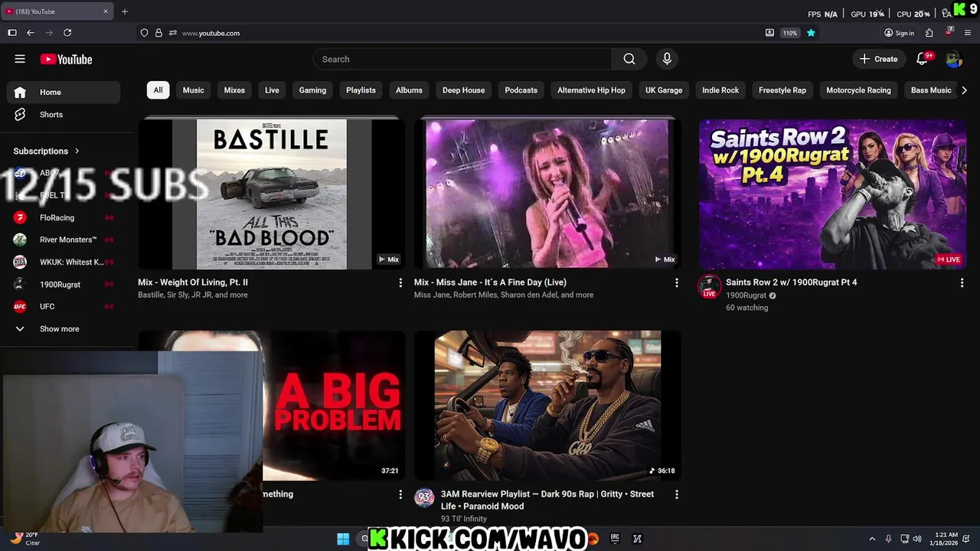Click the site padlock icon
Viewport: 980px width, 551px height.
tap(158, 33)
